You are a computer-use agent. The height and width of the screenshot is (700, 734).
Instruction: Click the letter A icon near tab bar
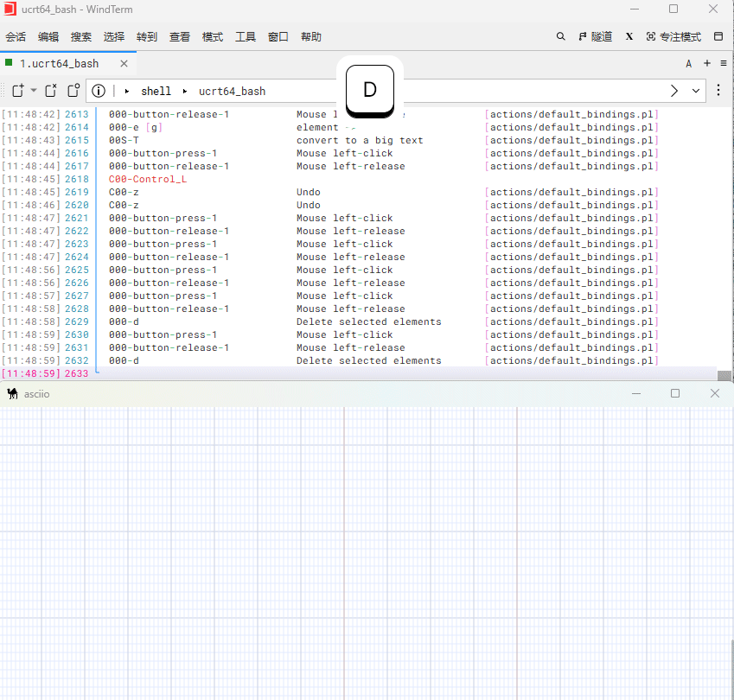(688, 63)
